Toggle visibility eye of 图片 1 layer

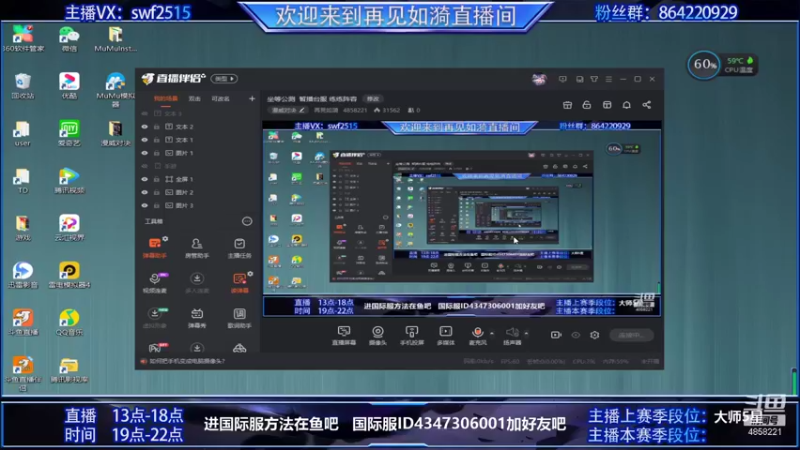click(144, 153)
